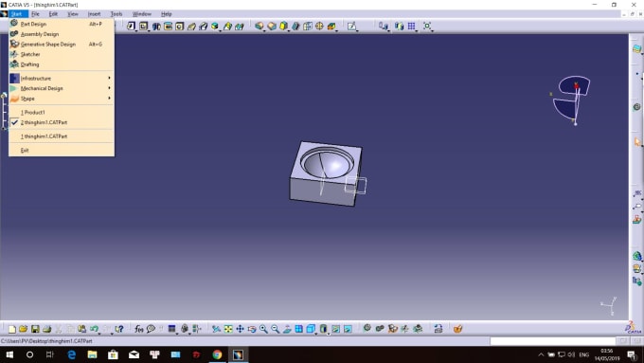644x363 pixels.
Task: Start a new Sketch
Action: pos(351,27)
